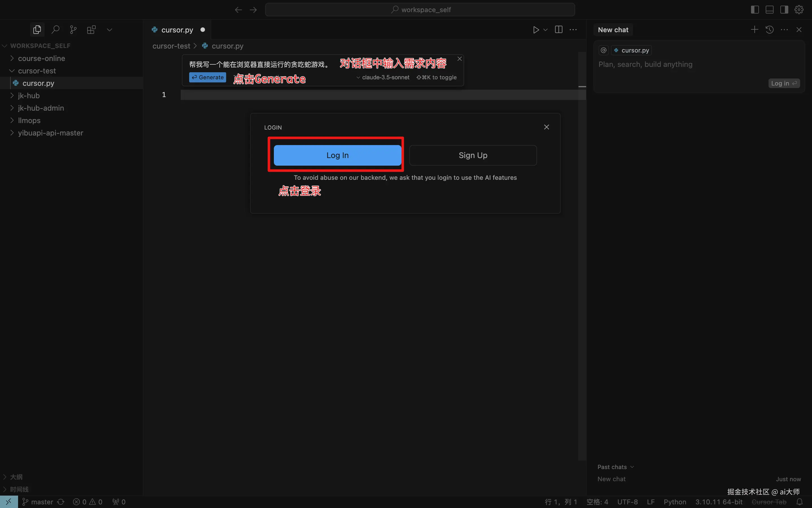Split the editor with the split icon

pyautogui.click(x=558, y=30)
